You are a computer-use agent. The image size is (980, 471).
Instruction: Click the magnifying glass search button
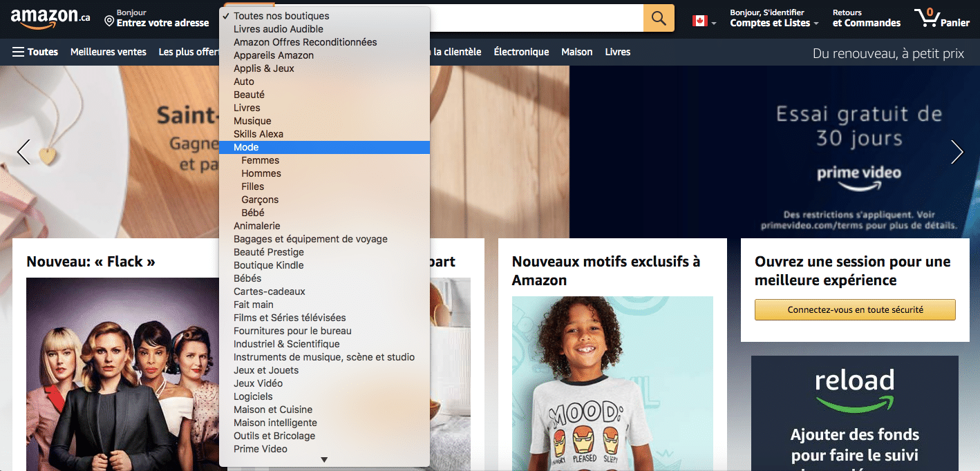(659, 18)
